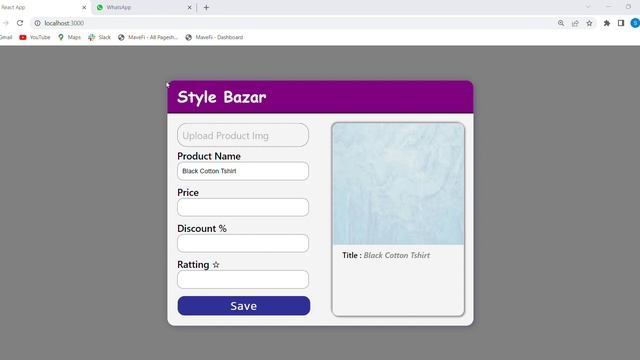Reload the page
The width and height of the screenshot is (640, 360).
(x=20, y=23)
